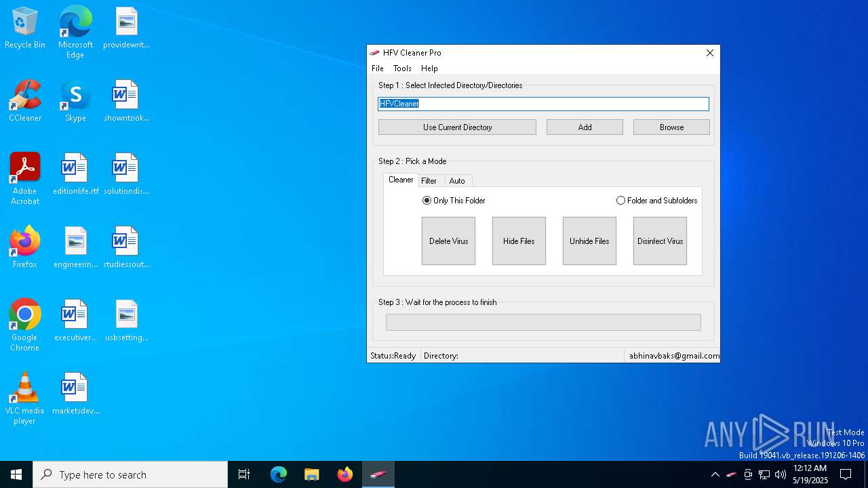Open CCleaner desktop shortcut
Viewport: 868px width, 488px height.
(x=25, y=101)
